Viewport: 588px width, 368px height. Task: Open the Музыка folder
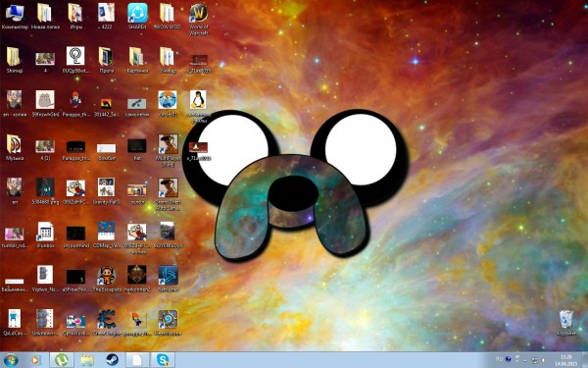pyautogui.click(x=15, y=148)
